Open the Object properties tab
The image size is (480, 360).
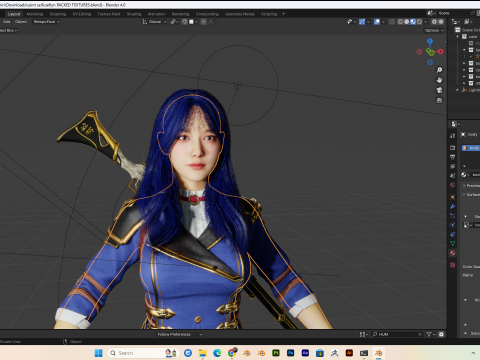pyautogui.click(x=453, y=197)
